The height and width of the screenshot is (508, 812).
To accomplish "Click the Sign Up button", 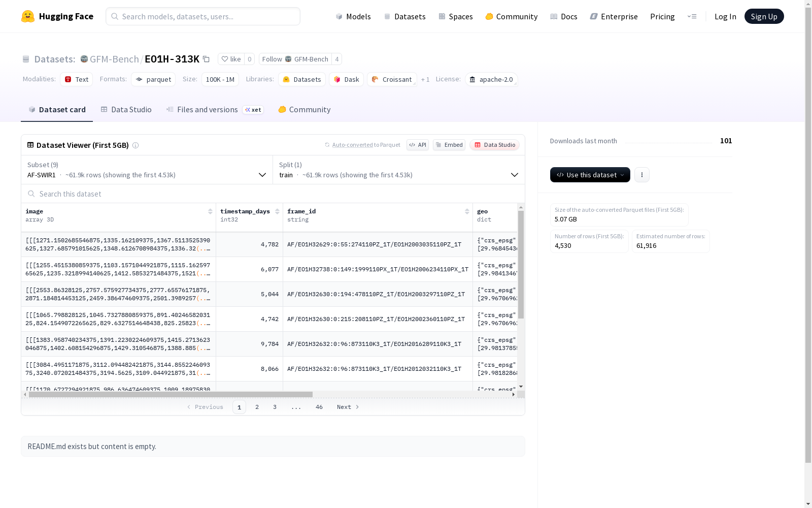I will pos(764,16).
